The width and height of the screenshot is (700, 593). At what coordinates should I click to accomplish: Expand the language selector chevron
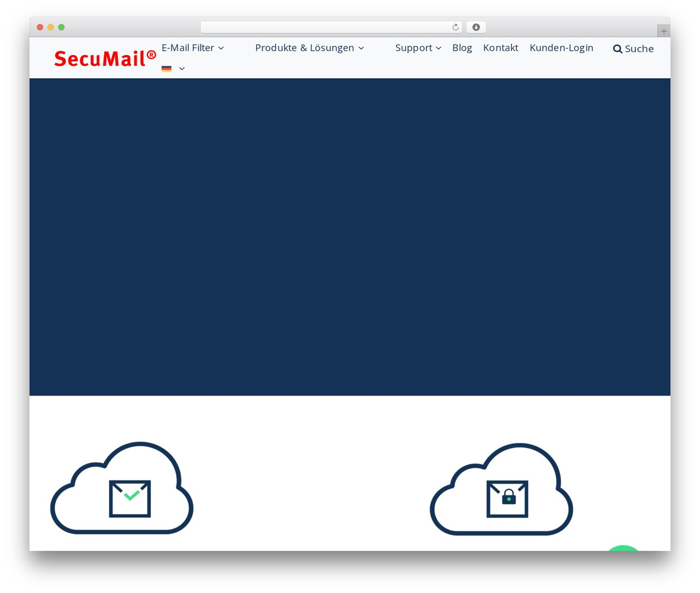click(182, 68)
